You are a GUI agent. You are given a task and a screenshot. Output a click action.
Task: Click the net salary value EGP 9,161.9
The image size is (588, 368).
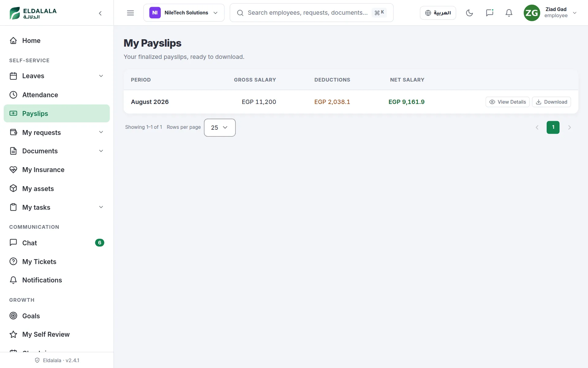(x=406, y=102)
